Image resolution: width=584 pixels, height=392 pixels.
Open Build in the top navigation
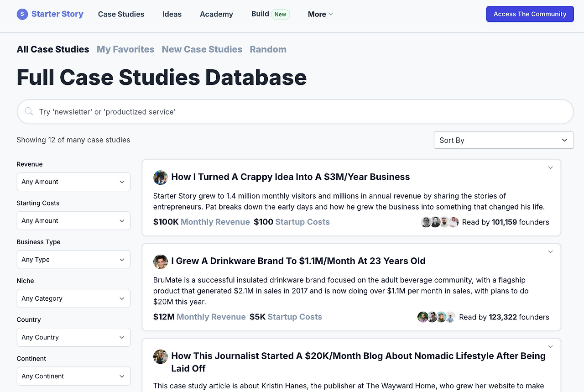260,14
